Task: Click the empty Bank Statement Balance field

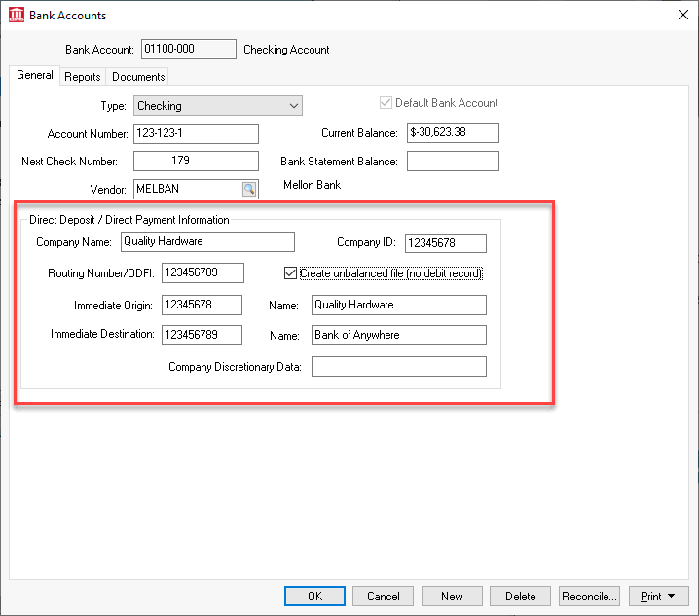Action: [x=453, y=161]
